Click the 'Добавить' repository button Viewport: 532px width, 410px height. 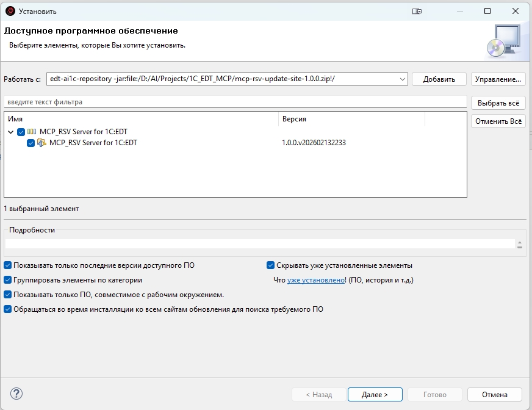pyautogui.click(x=439, y=79)
